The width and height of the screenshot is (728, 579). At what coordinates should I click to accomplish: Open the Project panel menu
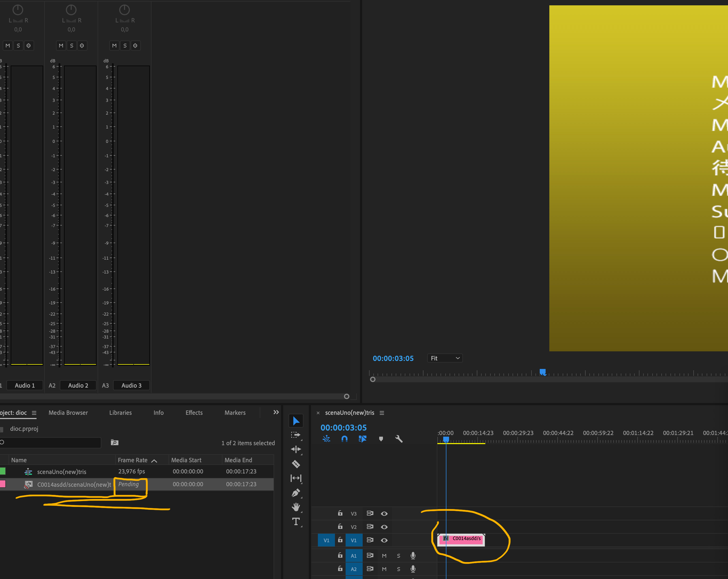point(34,413)
